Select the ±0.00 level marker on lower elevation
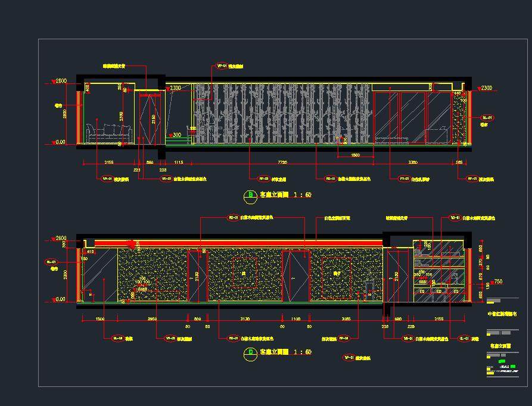532x406 pixels. click(x=58, y=299)
